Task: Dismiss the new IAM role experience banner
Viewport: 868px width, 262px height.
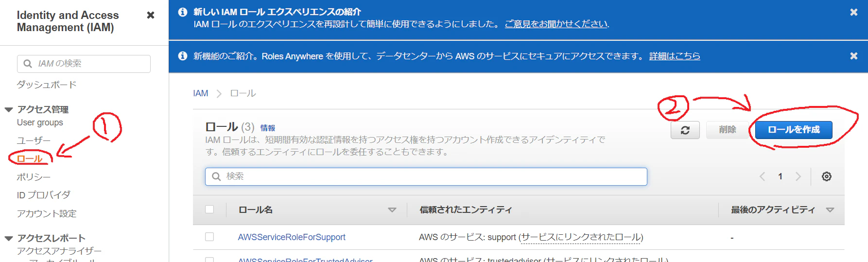Action: [x=853, y=12]
